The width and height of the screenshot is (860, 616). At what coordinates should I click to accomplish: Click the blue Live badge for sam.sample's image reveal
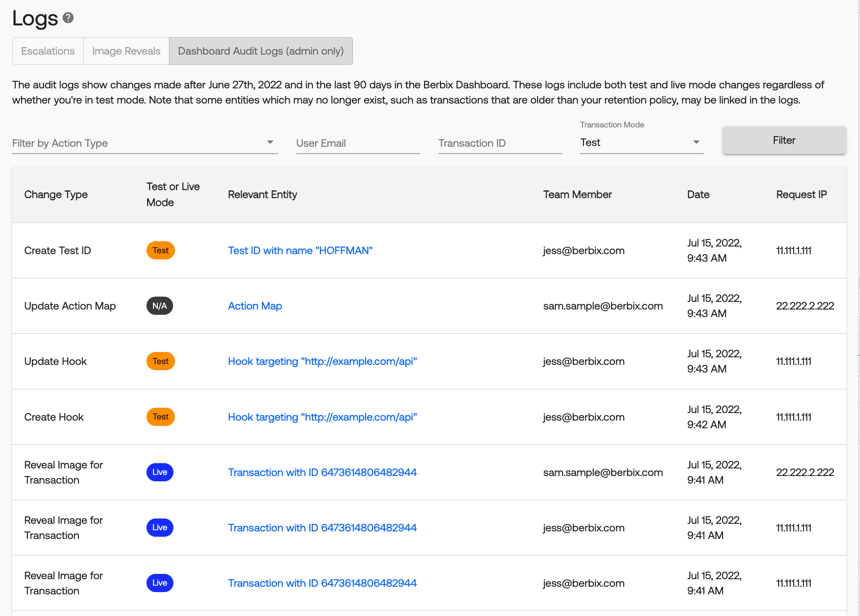pyautogui.click(x=160, y=472)
